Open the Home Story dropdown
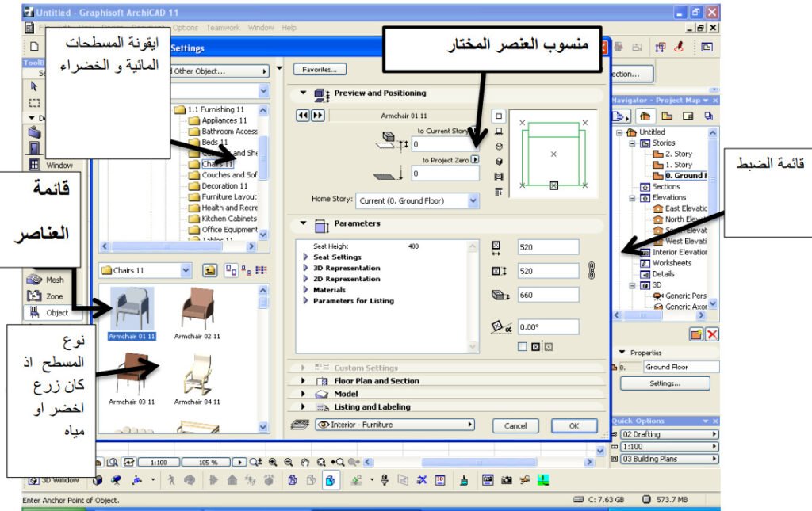Screen dimensions: 812x511 click(x=474, y=200)
